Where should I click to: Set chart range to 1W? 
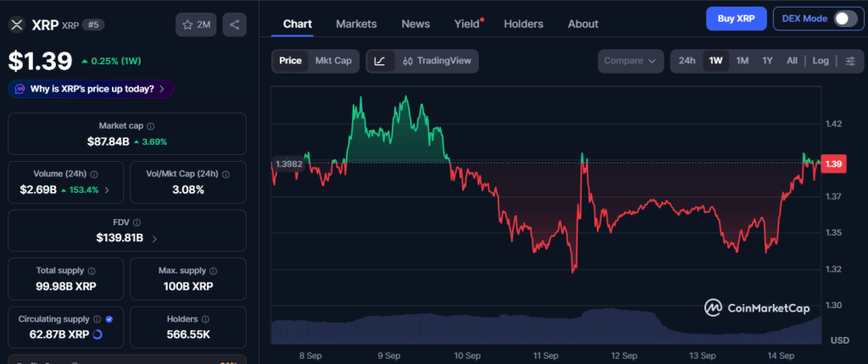715,61
